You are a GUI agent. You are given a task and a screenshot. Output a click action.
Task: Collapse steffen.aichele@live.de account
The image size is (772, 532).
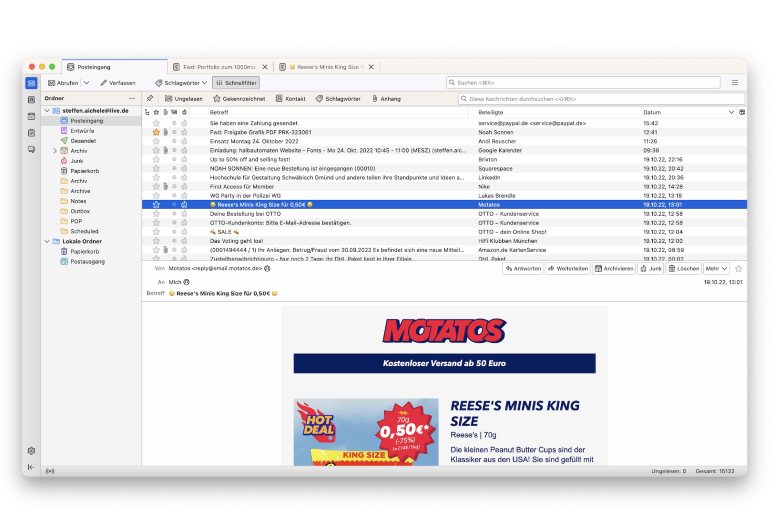(x=47, y=110)
